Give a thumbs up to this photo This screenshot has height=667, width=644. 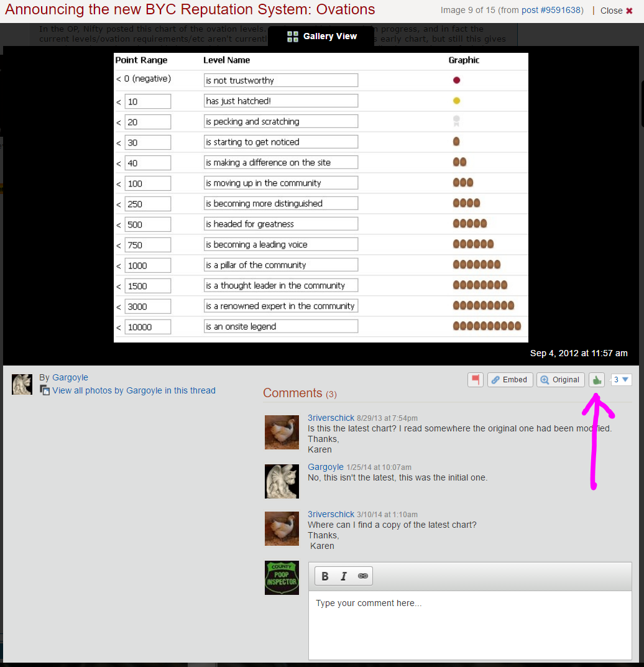(597, 380)
